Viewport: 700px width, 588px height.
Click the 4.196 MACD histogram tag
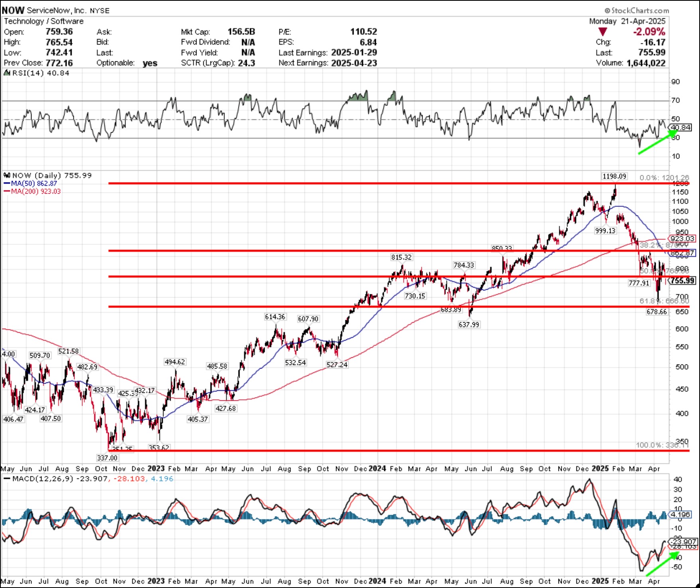point(680,514)
